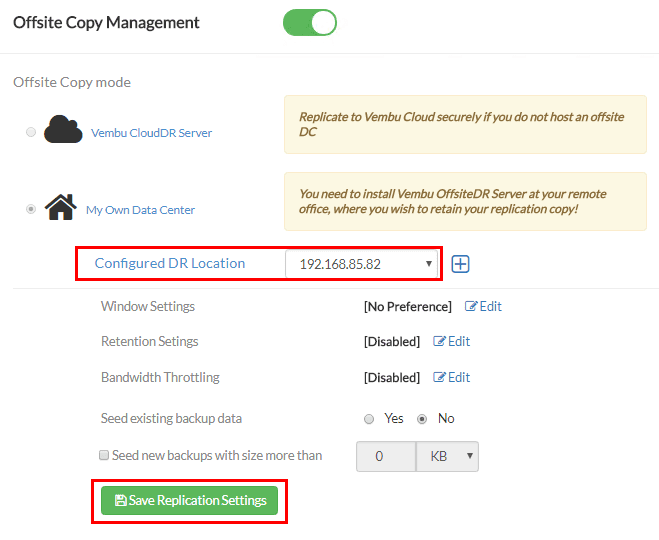Choose Yes for Seed existing backup data
The height and width of the screenshot is (540, 659).
[369, 419]
